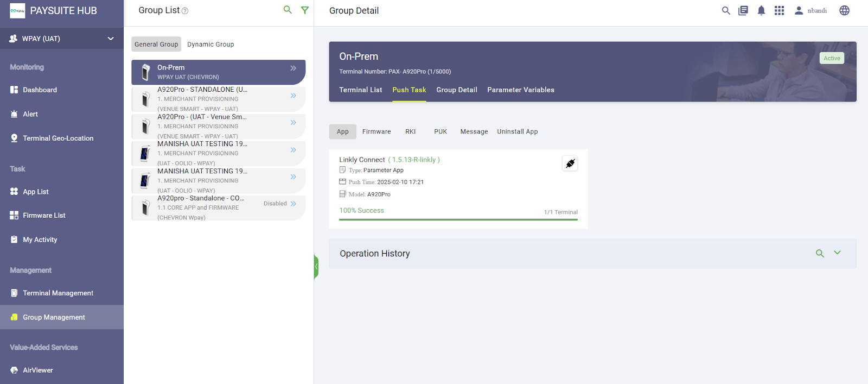Click the Firmware List icon

point(14,216)
